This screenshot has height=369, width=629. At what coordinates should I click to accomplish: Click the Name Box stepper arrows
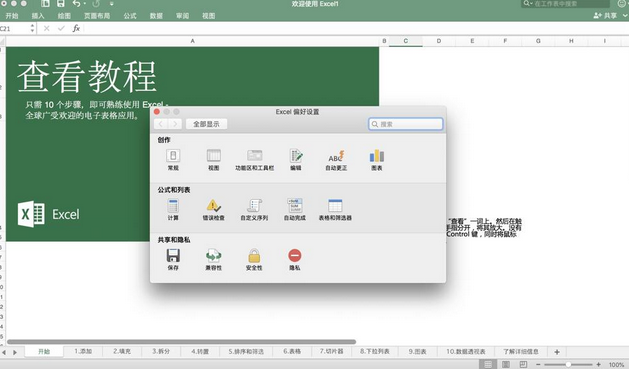click(32, 28)
